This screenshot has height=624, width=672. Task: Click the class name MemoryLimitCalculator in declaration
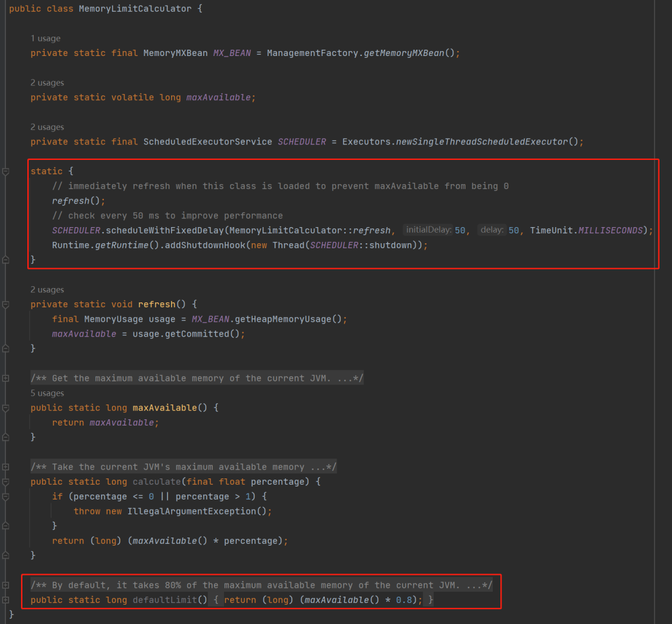[135, 9]
